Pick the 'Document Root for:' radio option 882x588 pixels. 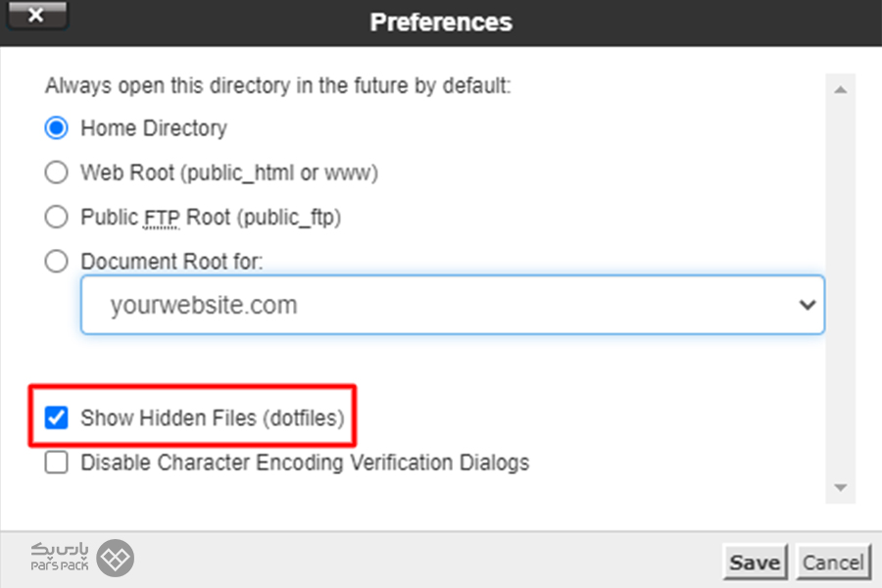point(57,262)
